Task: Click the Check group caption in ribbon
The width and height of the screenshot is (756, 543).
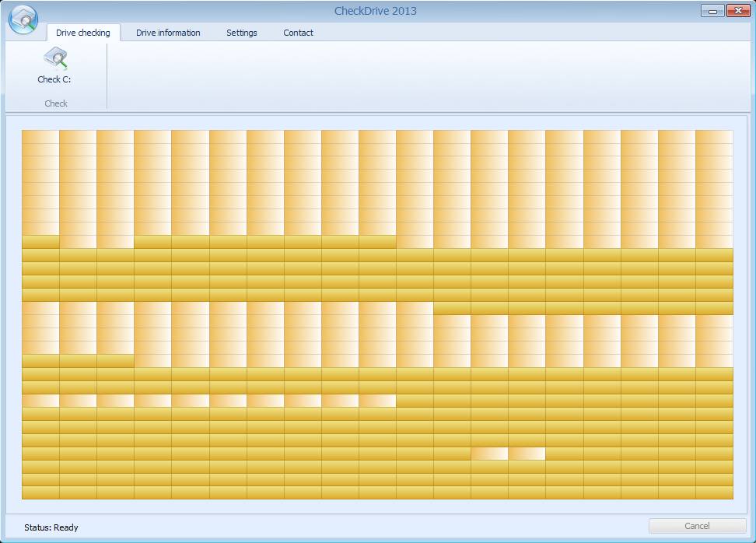Action: [56, 103]
